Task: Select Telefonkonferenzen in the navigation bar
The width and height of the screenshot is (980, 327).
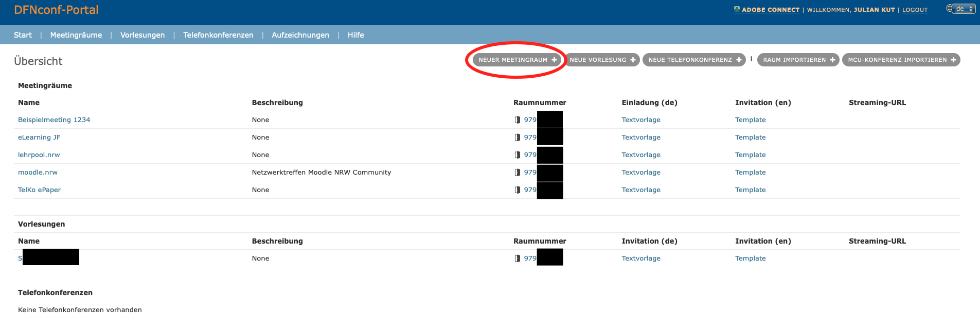Action: [218, 35]
